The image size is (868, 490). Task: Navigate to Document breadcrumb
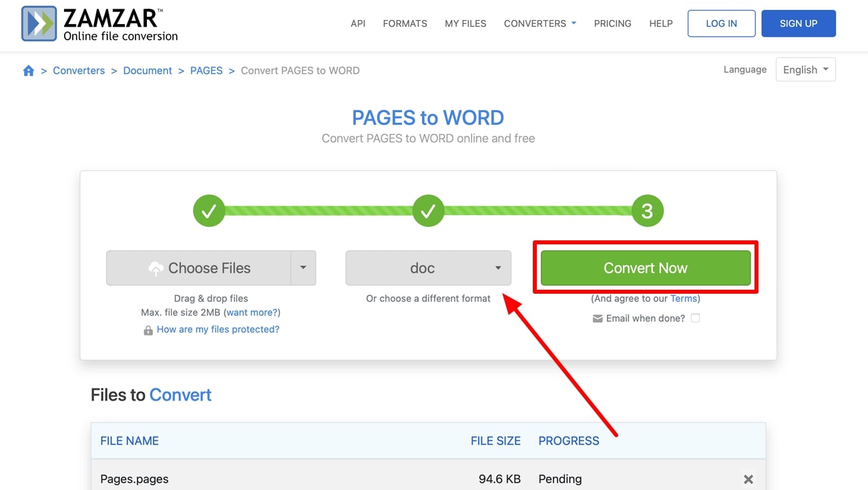(x=148, y=71)
